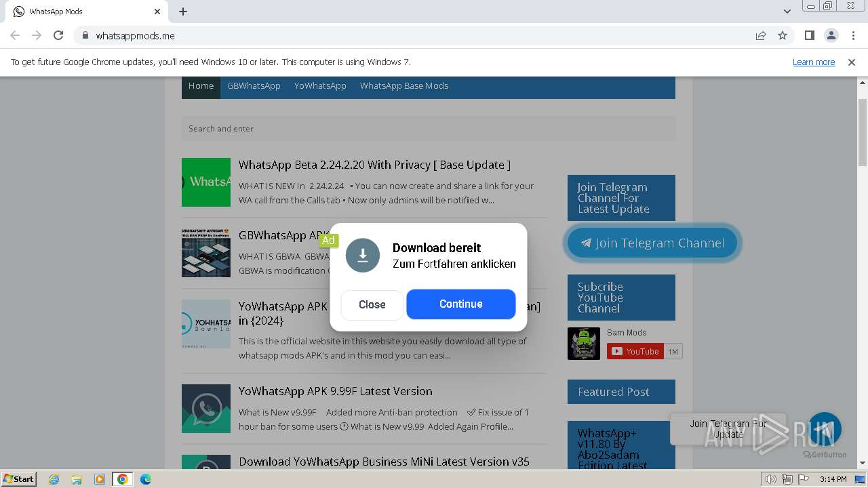Select the WhatsApp Mods browser tab
Image resolution: width=868 pixels, height=488 pixels.
point(87,12)
